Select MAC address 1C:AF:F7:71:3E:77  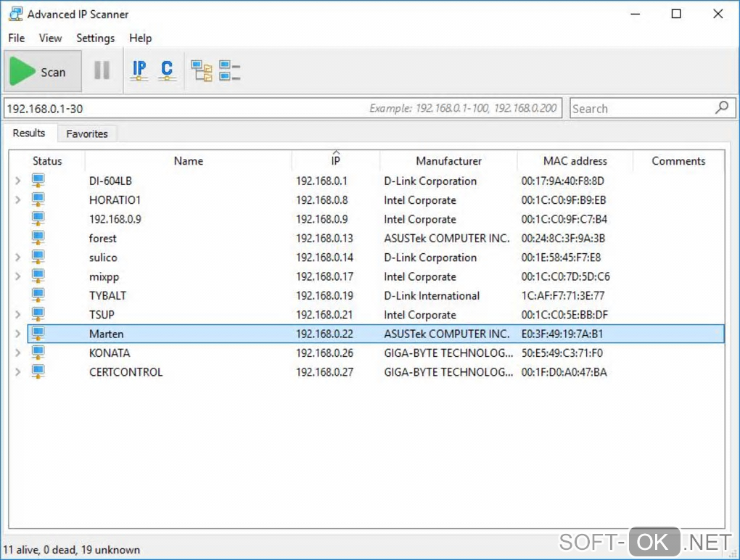pos(562,296)
